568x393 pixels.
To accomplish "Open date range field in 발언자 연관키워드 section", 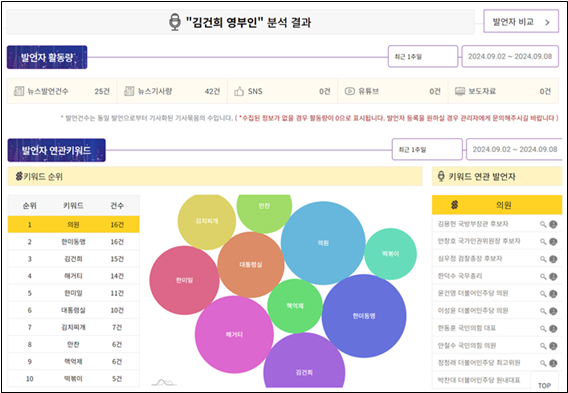I will coord(514,149).
